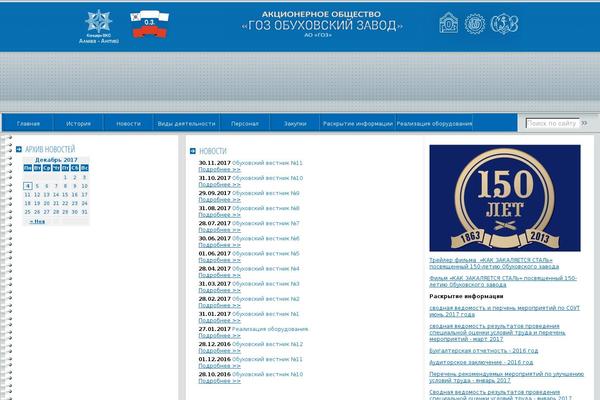Image resolution: width=600 pixels, height=400 pixels.
Task: Open the Трейлер фильма «Как закаляется сталь» link
Action: pyautogui.click(x=494, y=263)
